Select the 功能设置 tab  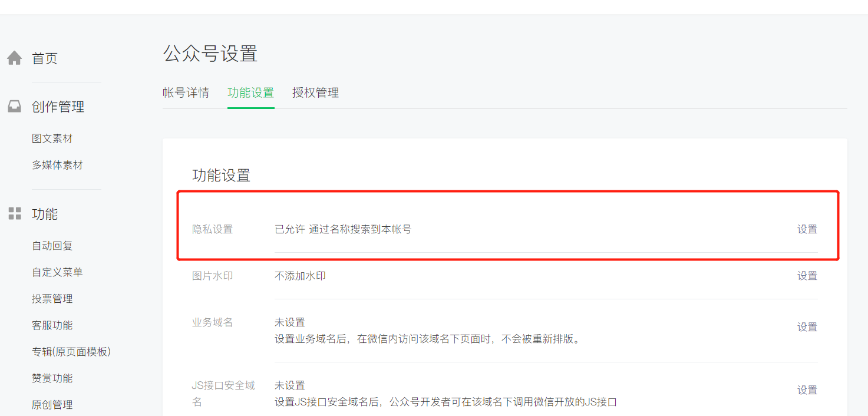click(251, 93)
